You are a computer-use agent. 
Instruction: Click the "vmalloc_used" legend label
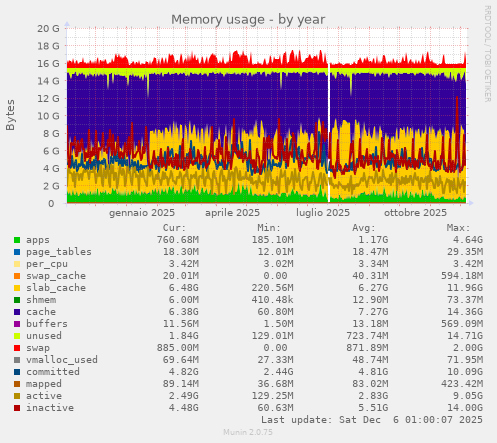(62, 360)
